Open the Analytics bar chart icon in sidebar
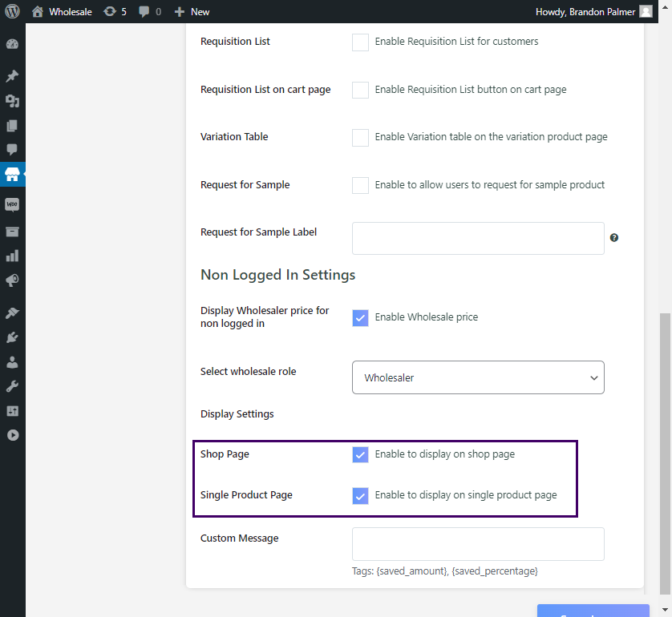This screenshot has width=672, height=617. pyautogui.click(x=12, y=256)
